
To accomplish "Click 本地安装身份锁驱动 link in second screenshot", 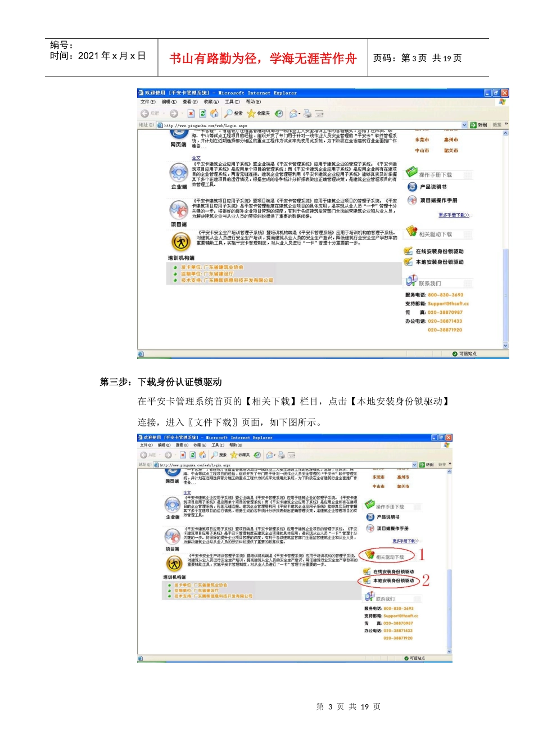I will (393, 581).
